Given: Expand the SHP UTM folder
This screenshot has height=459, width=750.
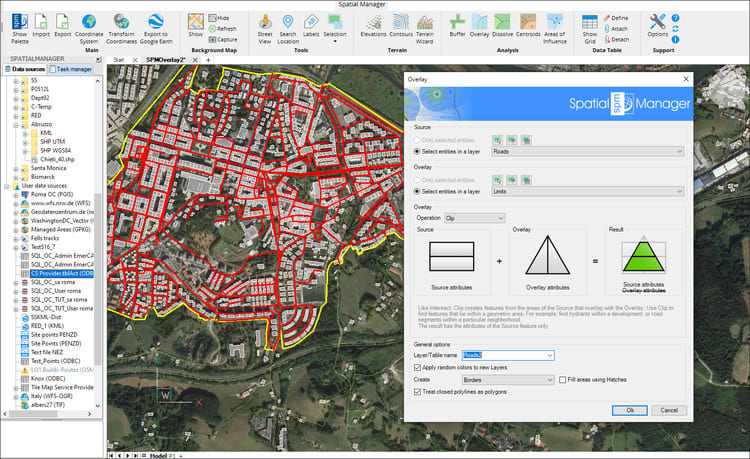Looking at the screenshot, I should click(25, 142).
